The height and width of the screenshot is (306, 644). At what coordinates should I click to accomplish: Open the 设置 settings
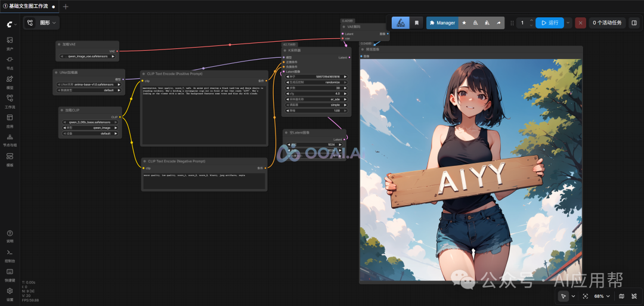coord(10,294)
